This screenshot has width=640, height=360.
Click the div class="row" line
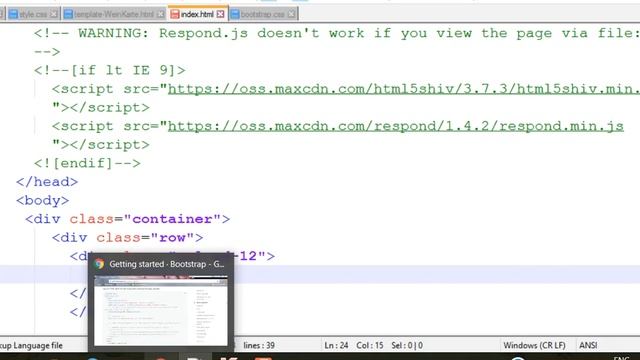127,238
